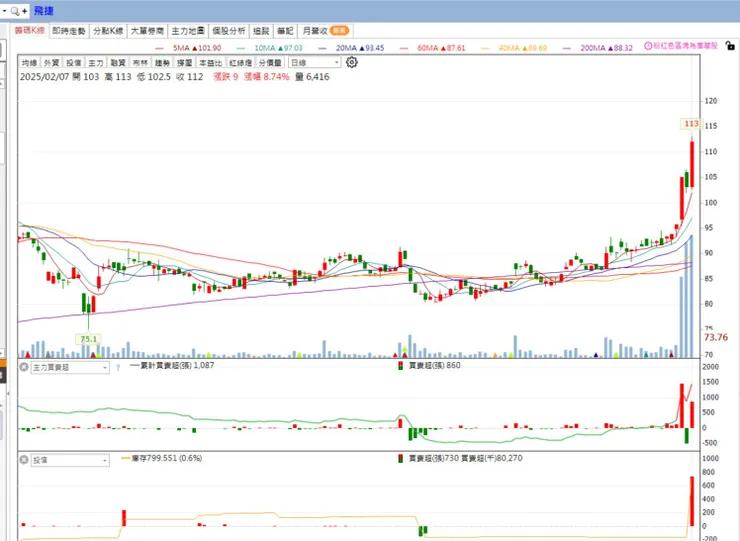Screen dimensions: 740x541
Task: Click the magnifier zoom icon in title bar
Action: tap(16, 10)
